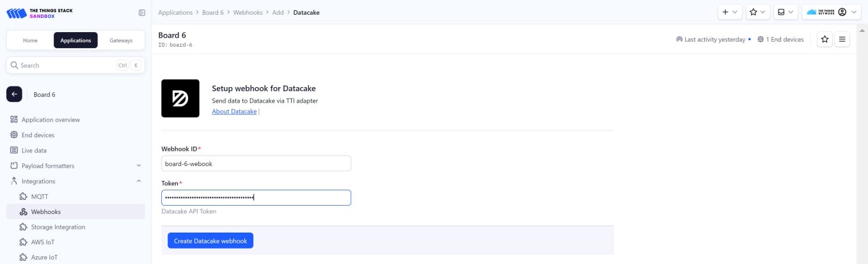Edit the Webhook ID field
Screen dimensions: 868x264
[256, 163]
